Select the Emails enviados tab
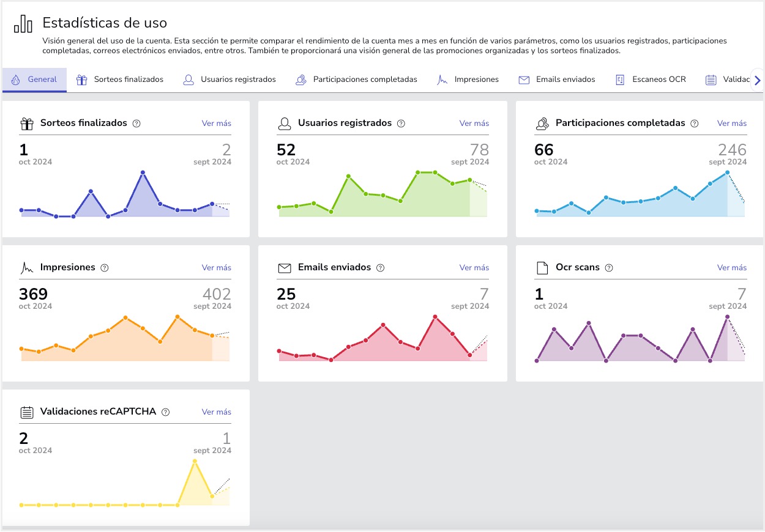 click(x=556, y=79)
